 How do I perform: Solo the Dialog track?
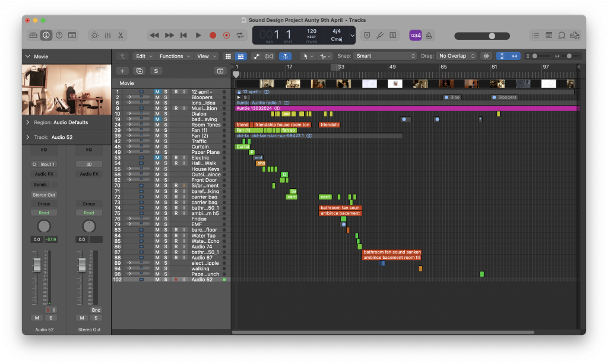[166, 114]
